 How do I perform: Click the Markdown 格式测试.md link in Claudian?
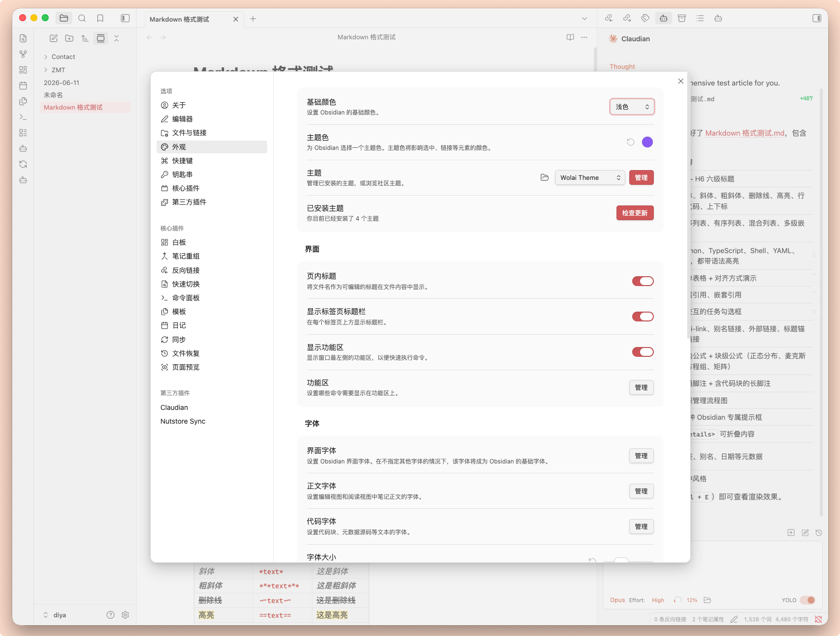click(x=745, y=133)
